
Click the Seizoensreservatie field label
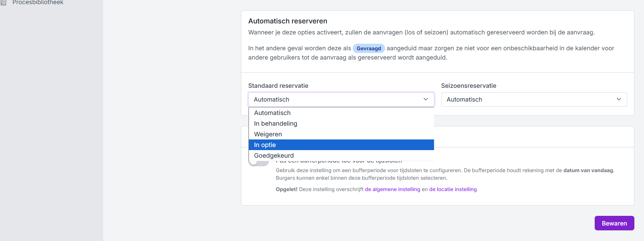(x=469, y=86)
